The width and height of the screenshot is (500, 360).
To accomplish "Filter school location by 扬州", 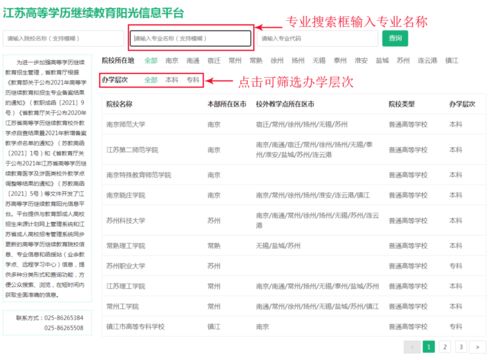I will [x=298, y=60].
